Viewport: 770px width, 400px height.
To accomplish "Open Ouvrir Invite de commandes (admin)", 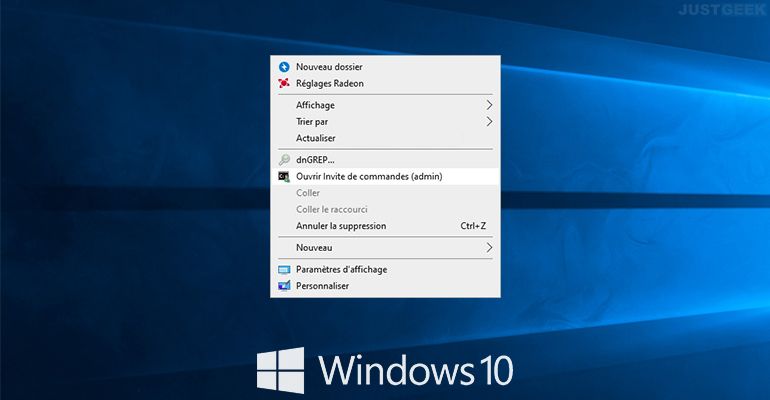I will (385, 176).
